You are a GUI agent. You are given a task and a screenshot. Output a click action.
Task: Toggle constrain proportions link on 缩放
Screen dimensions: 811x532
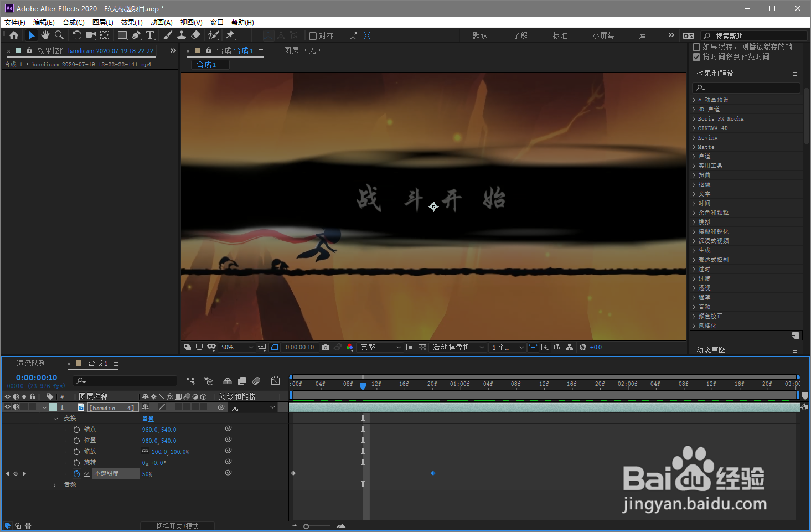(145, 451)
